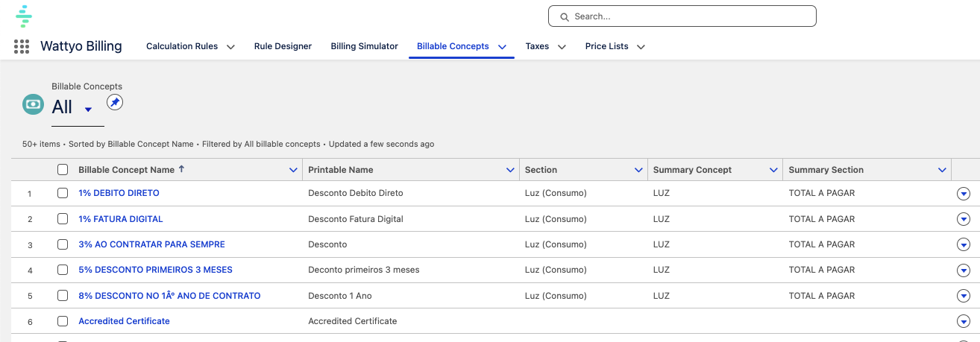Tick the 8% DESCONTO NO 1º ANO row checkbox
This screenshot has height=342, width=980.
(x=63, y=296)
